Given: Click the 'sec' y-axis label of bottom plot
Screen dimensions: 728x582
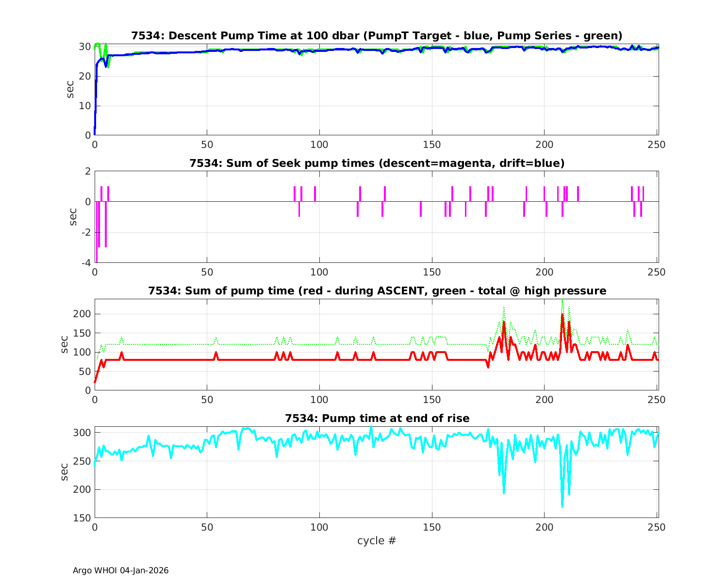Looking at the screenshot, I should pyautogui.click(x=65, y=472).
